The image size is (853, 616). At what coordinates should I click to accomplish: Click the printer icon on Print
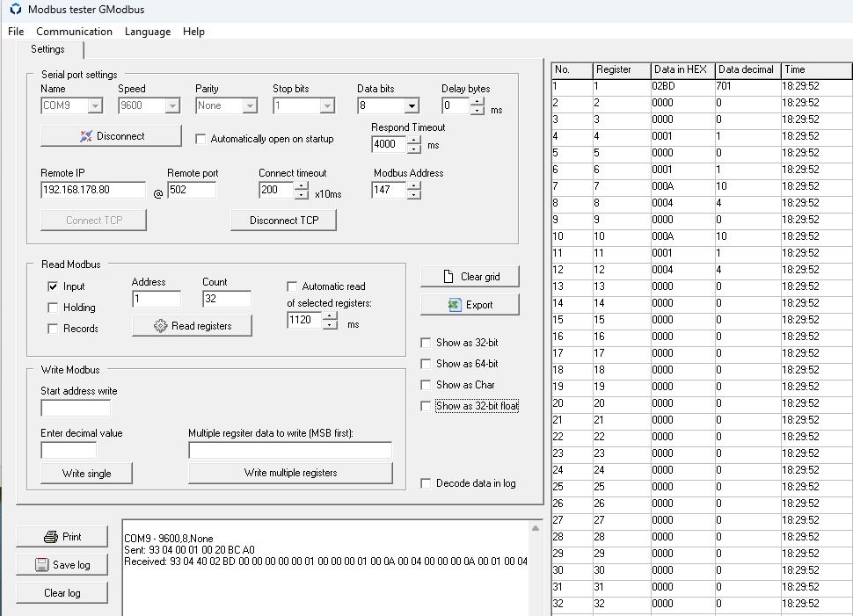tap(51, 537)
